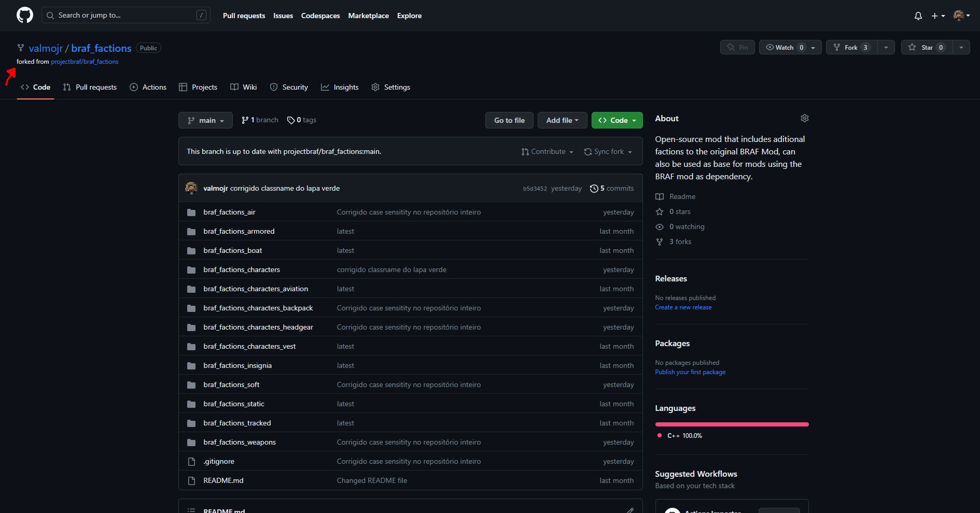This screenshot has height=513, width=980.
Task: Focus the Search or jump to field
Action: pyautogui.click(x=126, y=15)
